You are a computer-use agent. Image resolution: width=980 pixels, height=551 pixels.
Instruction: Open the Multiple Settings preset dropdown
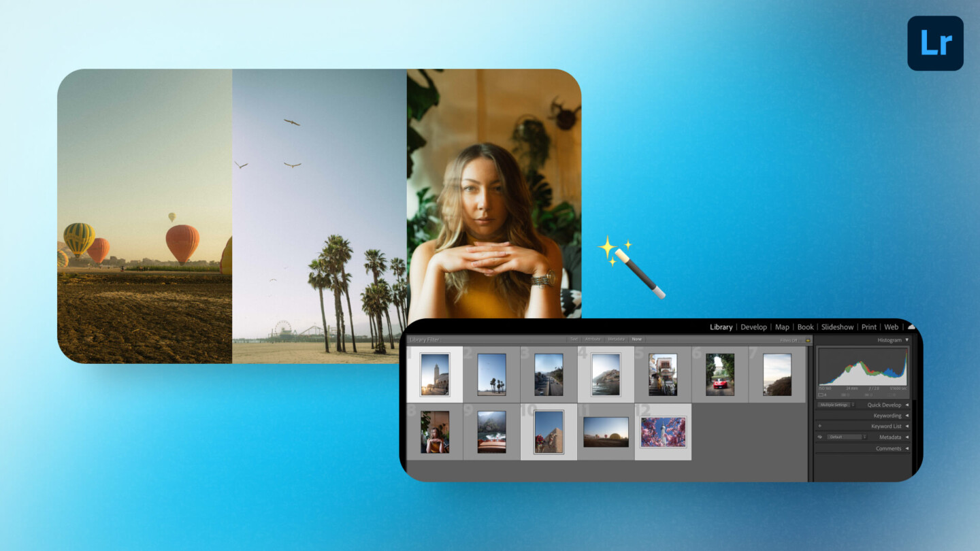pos(836,405)
